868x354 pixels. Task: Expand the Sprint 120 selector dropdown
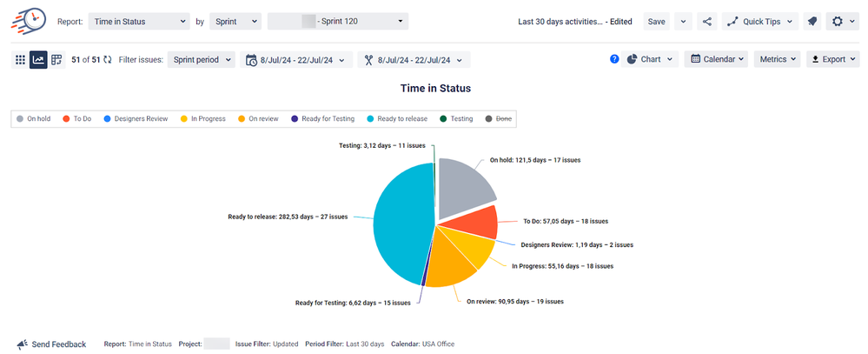(x=337, y=22)
